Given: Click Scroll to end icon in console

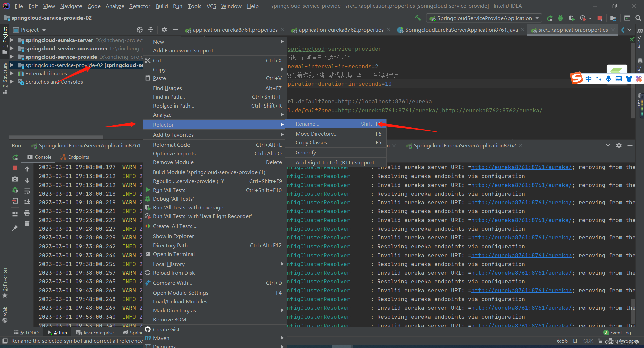Looking at the screenshot, I should tap(27, 202).
